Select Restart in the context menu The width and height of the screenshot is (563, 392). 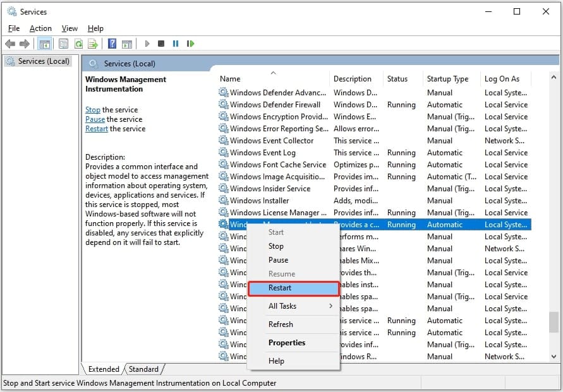pyautogui.click(x=294, y=288)
